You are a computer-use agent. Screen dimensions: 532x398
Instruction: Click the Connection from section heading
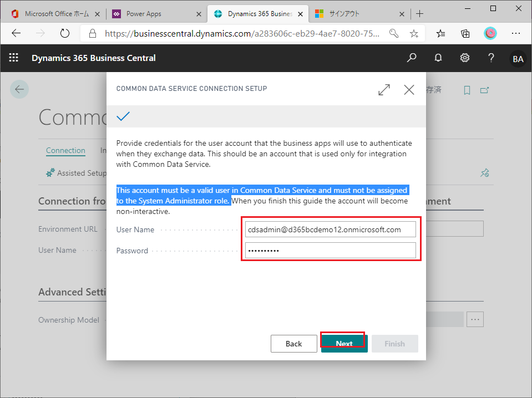tap(72, 201)
